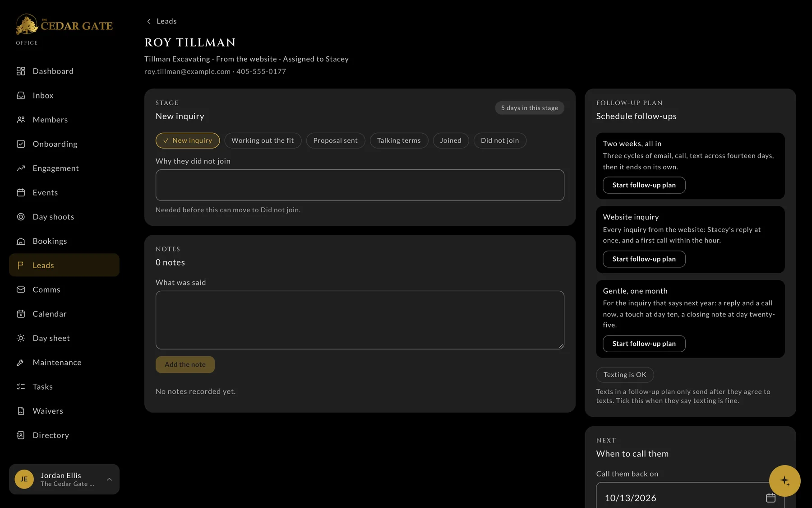Toggle the Texting is OK chip

(625, 375)
